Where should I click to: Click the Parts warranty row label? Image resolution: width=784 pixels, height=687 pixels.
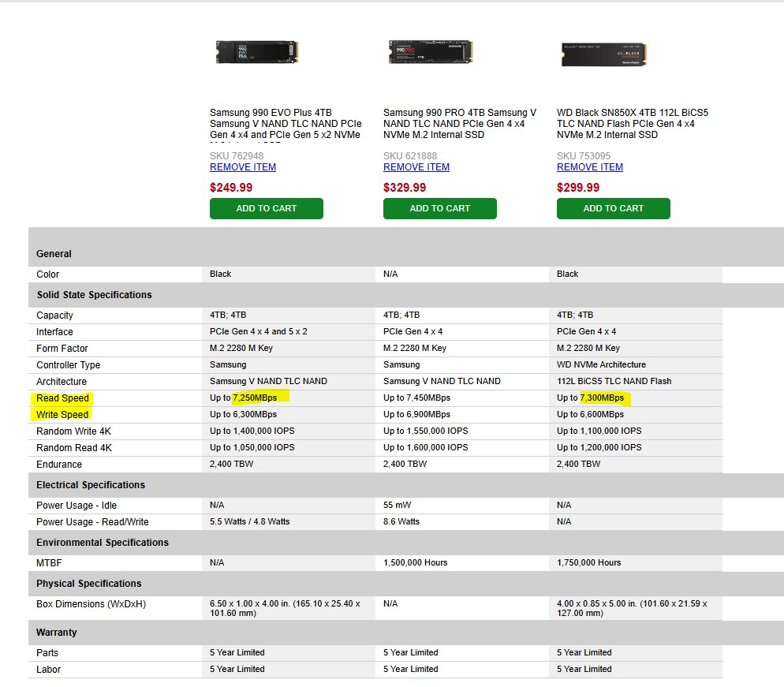click(47, 652)
